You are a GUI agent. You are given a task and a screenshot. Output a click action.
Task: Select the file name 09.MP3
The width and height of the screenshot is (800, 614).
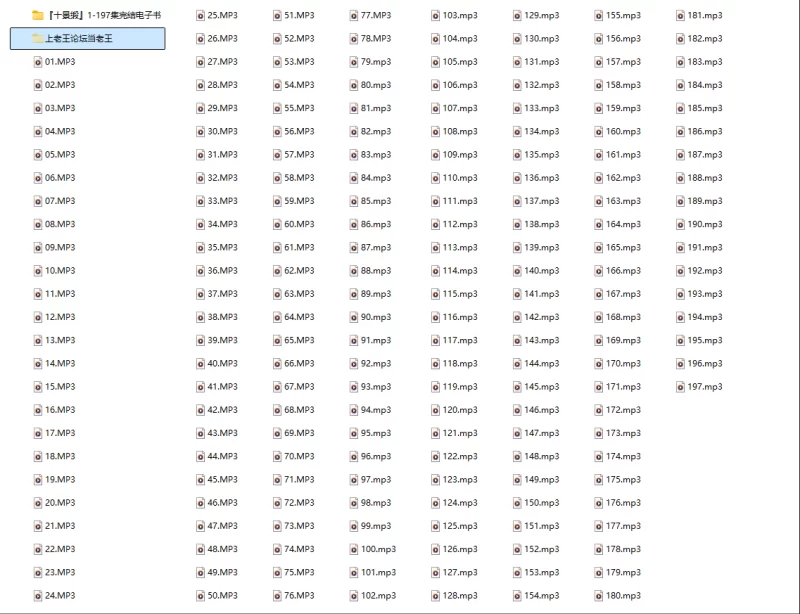point(60,248)
